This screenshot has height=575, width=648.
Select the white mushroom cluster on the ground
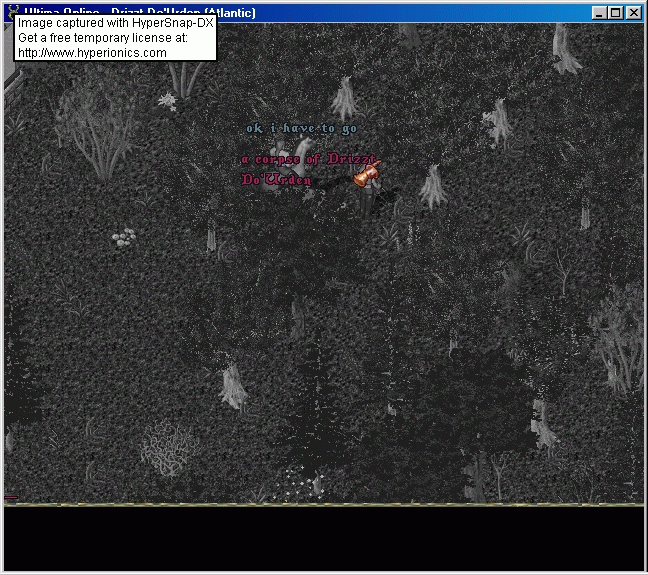pos(123,237)
